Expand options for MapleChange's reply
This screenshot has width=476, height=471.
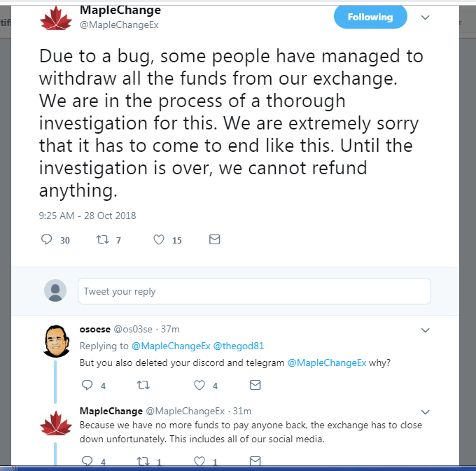point(424,412)
